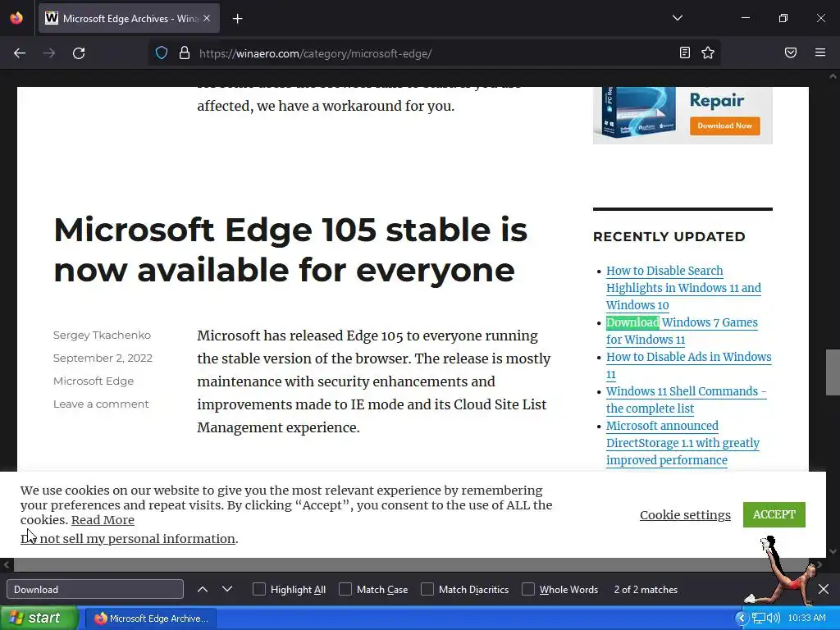Open the September 2, 2022 date link
The image size is (840, 630).
pos(103,358)
